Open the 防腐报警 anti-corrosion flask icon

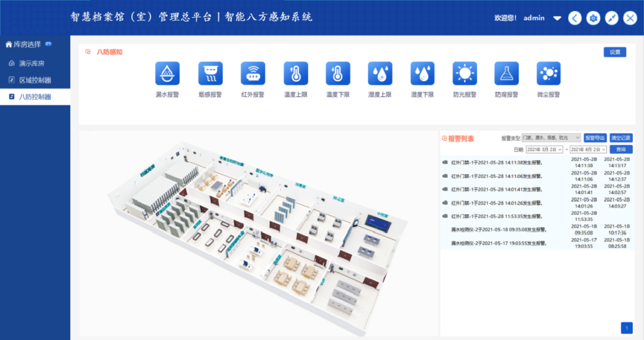pos(507,73)
